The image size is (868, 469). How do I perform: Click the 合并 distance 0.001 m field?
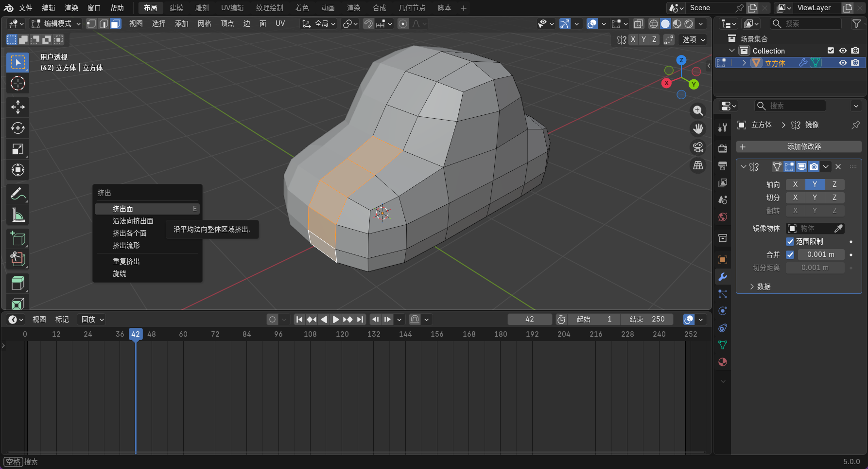click(x=820, y=254)
